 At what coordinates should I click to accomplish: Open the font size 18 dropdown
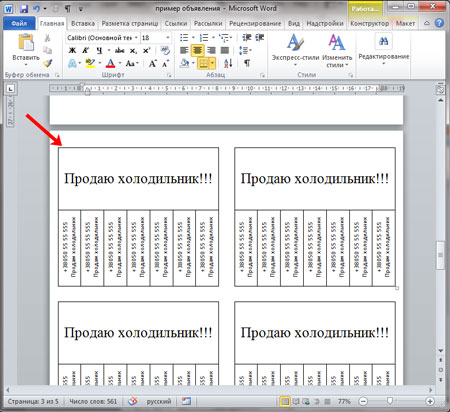(168, 38)
